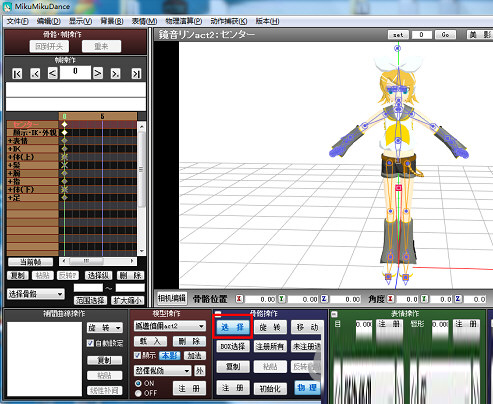Viewport: 493px width, 404px height.
Task: Open the 文件(F) menu
Action: tap(18, 21)
